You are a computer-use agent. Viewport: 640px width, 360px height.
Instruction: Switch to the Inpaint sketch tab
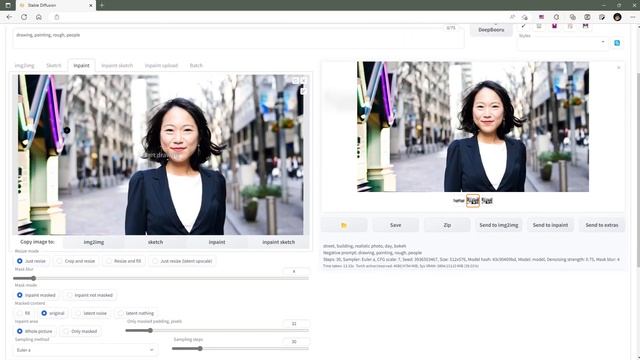(x=117, y=65)
